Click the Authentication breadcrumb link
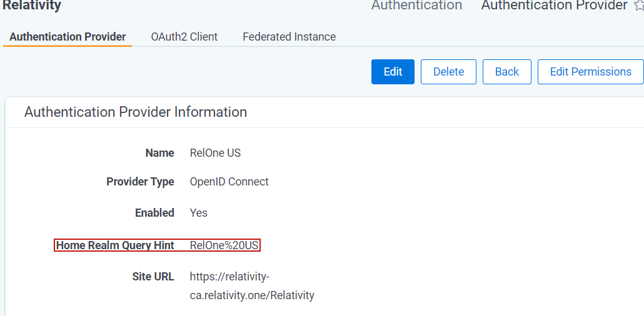This screenshot has width=644, height=316. coord(416,6)
